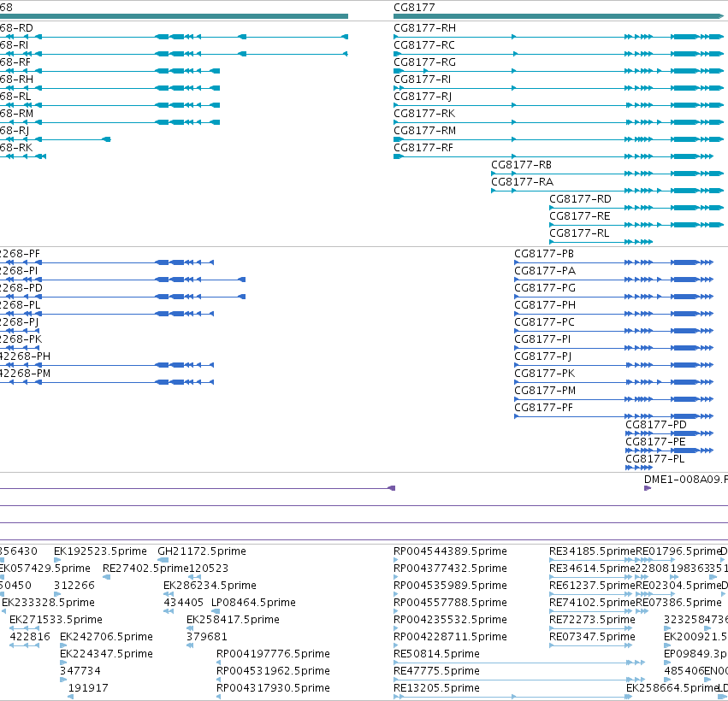Image resolution: width=728 pixels, height=701 pixels.
Task: Open protein label CG8177-PI
Action: click(542, 339)
